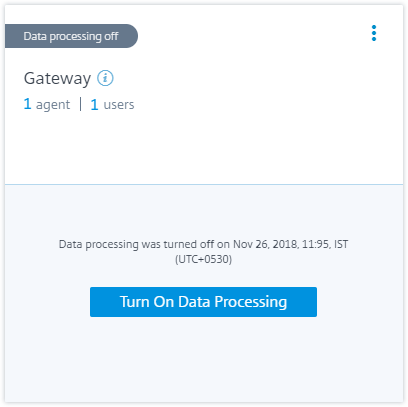Click the blue number 1 before users
Viewport: 408px width, 407px height.
click(x=94, y=105)
